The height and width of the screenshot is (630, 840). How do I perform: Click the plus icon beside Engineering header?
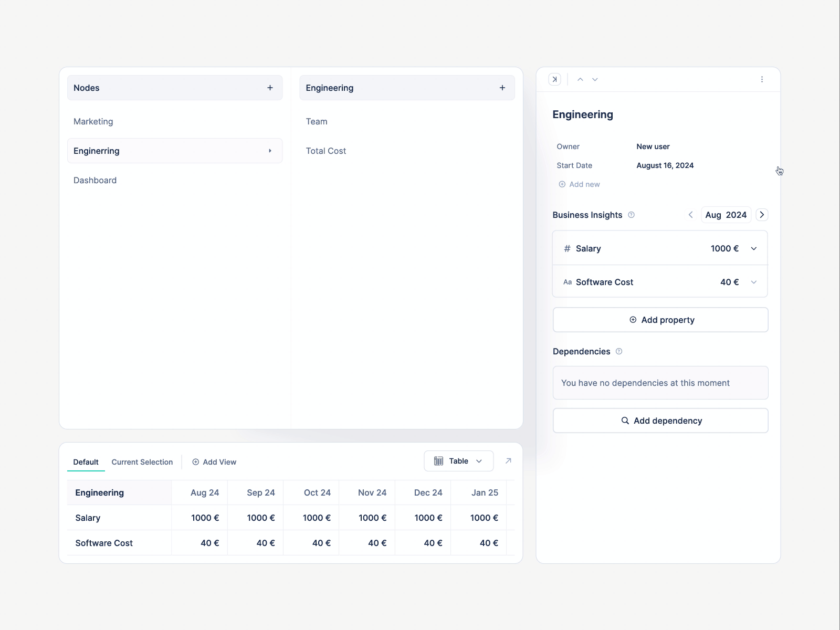click(x=502, y=88)
